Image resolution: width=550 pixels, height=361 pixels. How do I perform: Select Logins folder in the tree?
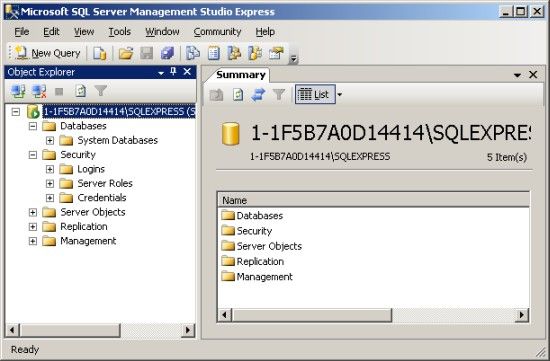click(x=91, y=169)
